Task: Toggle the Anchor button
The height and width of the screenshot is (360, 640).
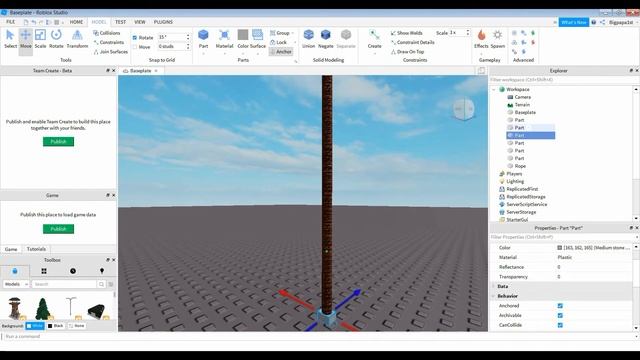Action: (x=281, y=52)
